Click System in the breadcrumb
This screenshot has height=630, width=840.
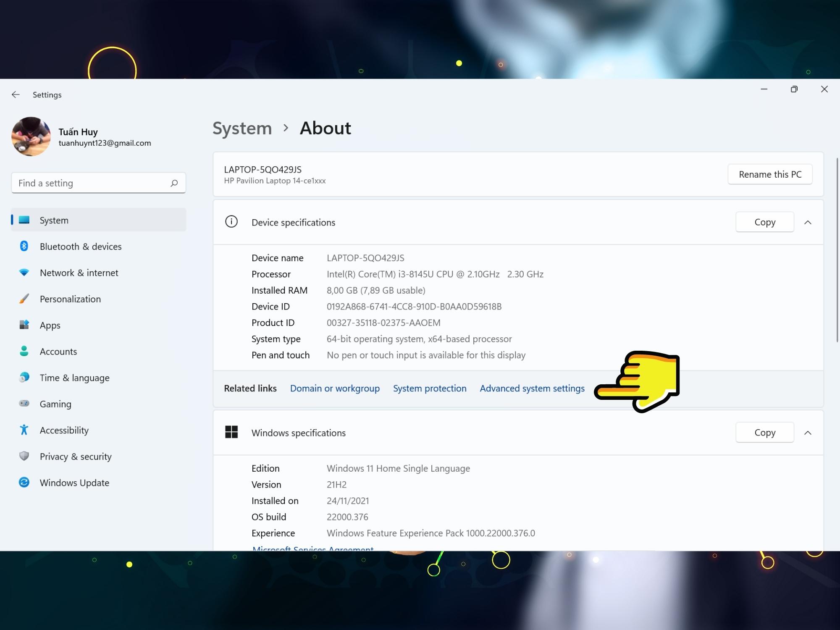(242, 128)
